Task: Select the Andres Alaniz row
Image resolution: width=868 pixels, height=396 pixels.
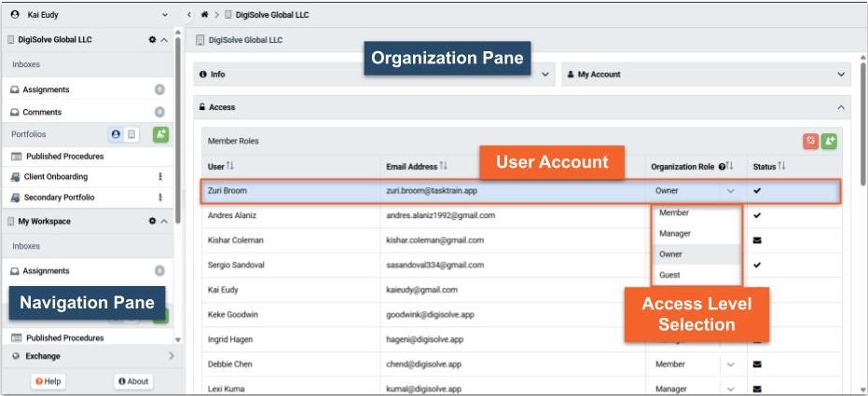Action: (x=522, y=215)
